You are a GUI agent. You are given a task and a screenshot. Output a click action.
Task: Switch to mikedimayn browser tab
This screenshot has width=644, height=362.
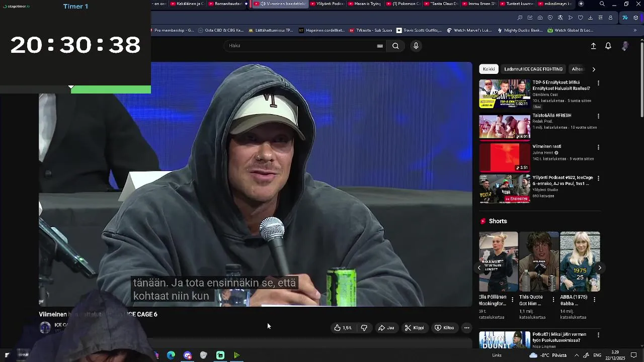coord(554,4)
